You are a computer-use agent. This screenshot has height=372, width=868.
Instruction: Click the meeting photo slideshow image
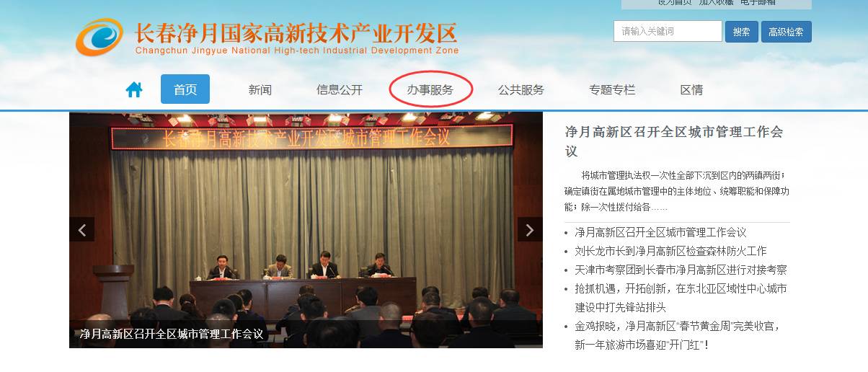(x=306, y=230)
